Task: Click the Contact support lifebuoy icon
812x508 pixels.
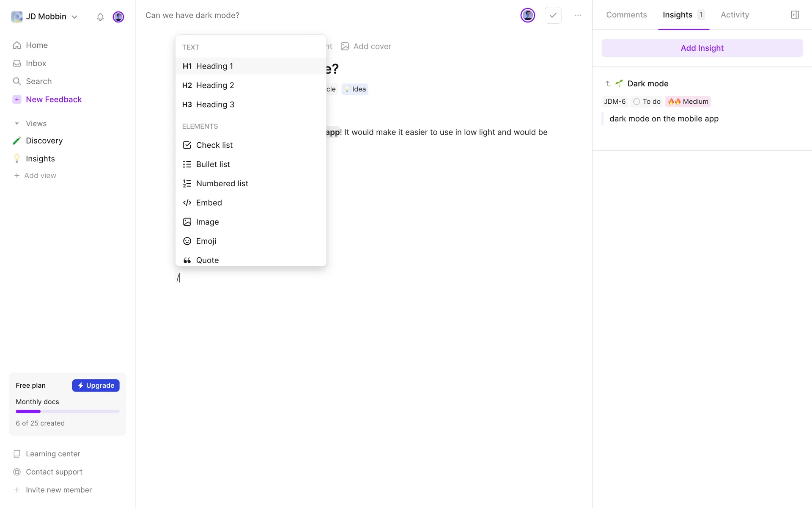Action: (x=17, y=472)
